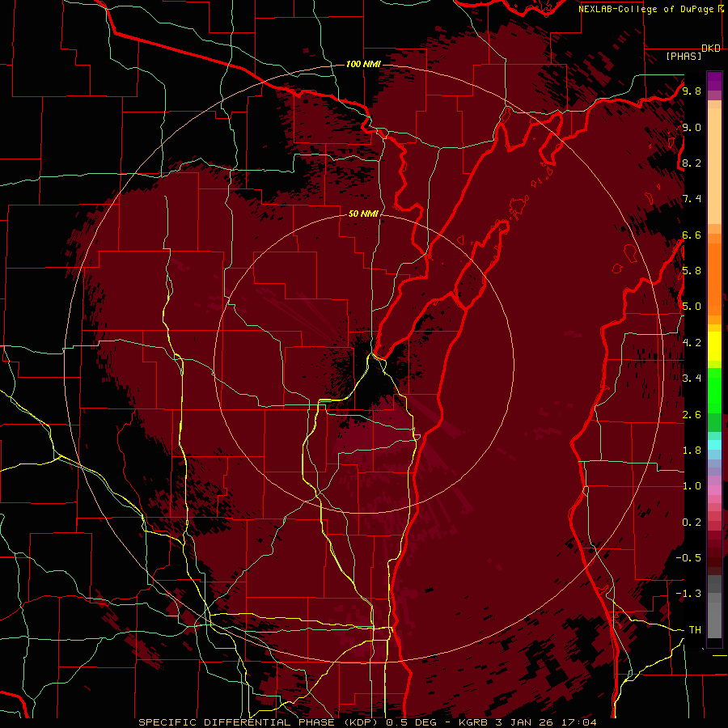The image size is (728, 728).
Task: Click the bright green color bar segment
Action: 714,390
